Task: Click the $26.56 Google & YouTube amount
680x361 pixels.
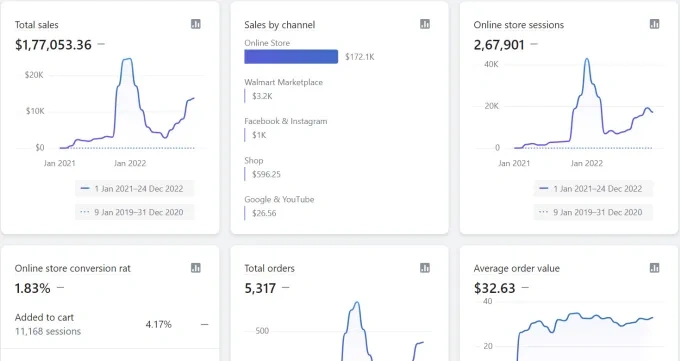Action: pyautogui.click(x=264, y=213)
